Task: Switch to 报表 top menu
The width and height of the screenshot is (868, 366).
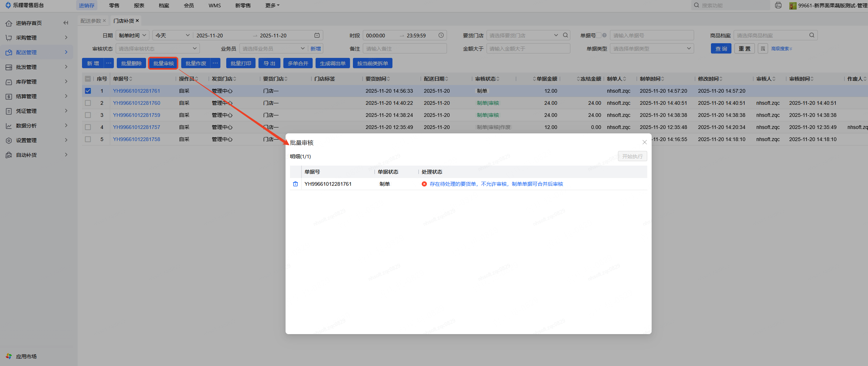Action: [x=139, y=5]
